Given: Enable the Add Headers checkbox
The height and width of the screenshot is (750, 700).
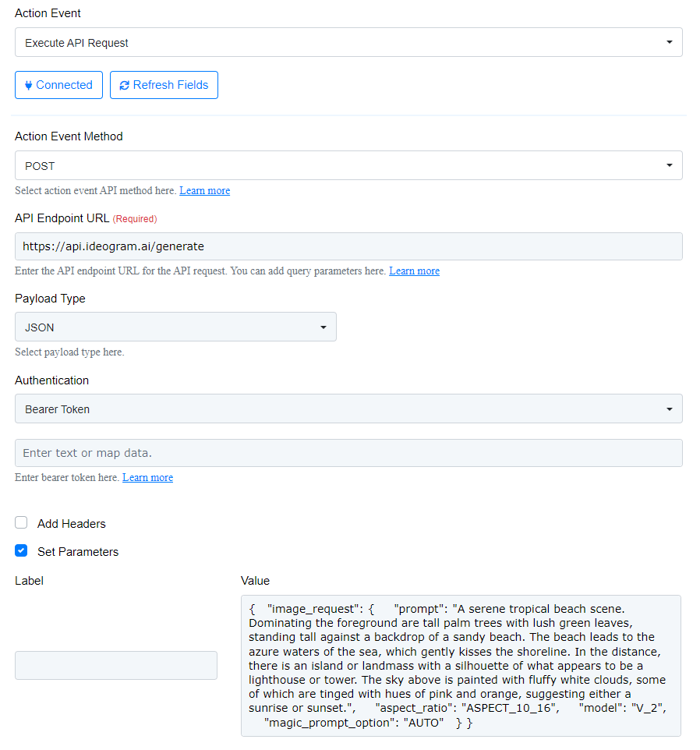Looking at the screenshot, I should 21,523.
